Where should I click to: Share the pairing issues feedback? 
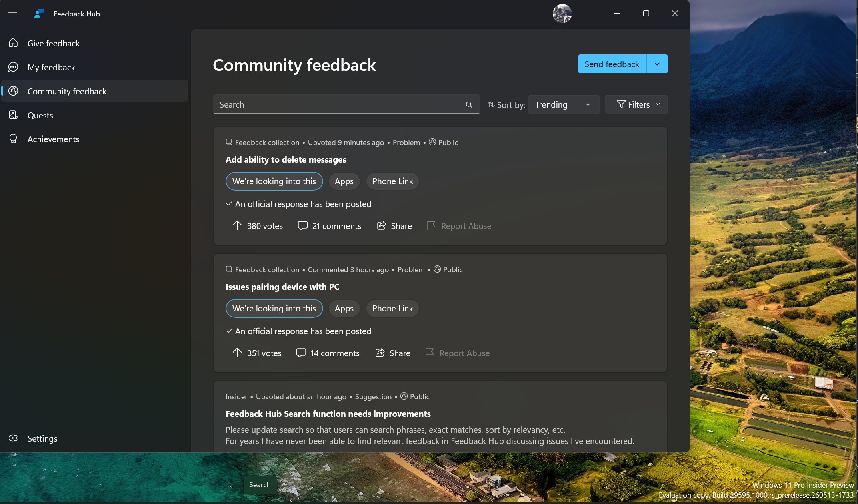[392, 353]
